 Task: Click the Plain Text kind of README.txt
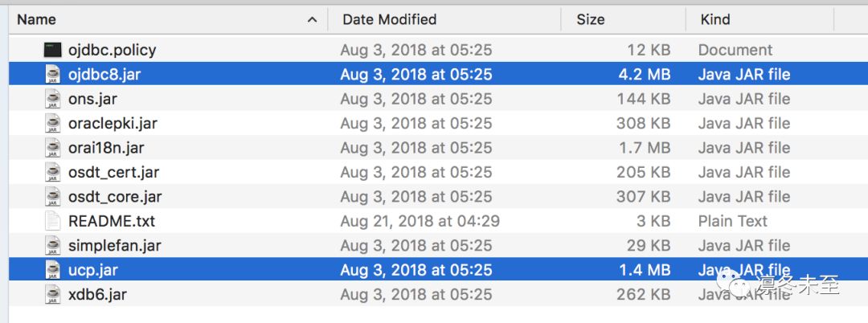[732, 221]
